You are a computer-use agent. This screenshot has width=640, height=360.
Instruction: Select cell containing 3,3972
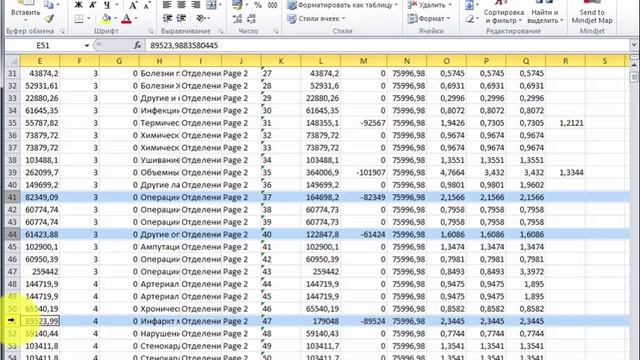tap(526, 271)
